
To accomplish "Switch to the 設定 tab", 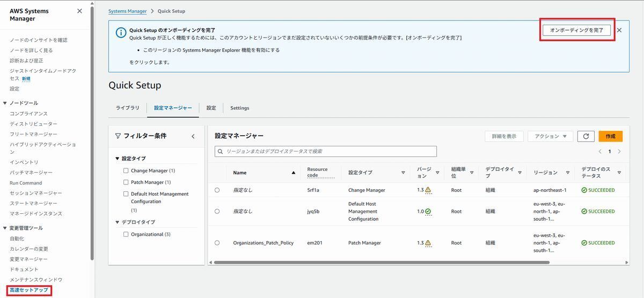I will [211, 108].
